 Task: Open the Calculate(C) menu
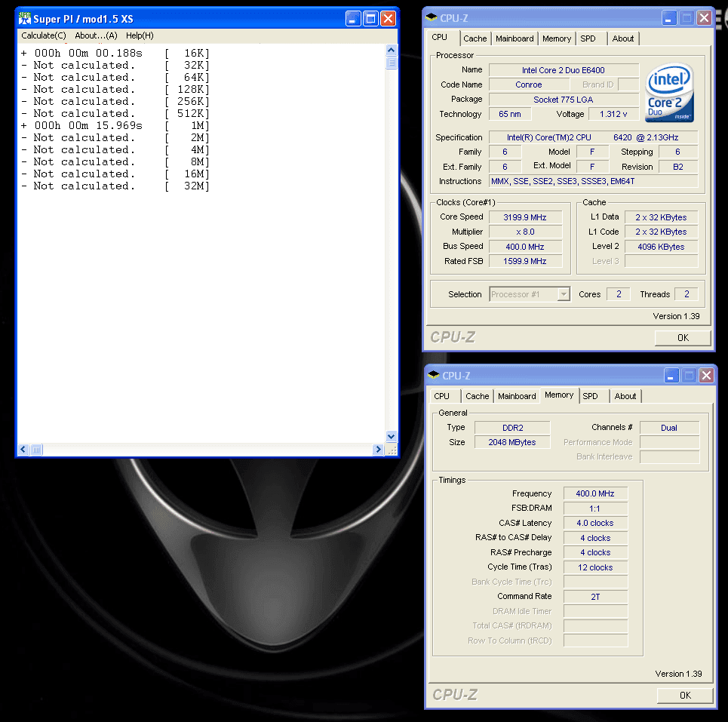(x=44, y=35)
